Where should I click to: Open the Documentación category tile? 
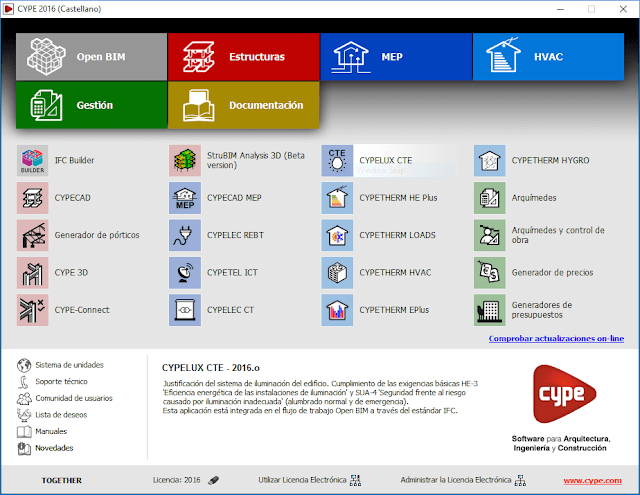(244, 105)
